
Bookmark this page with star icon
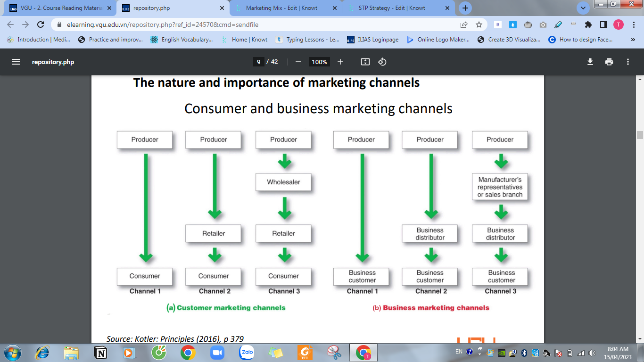tap(479, 25)
